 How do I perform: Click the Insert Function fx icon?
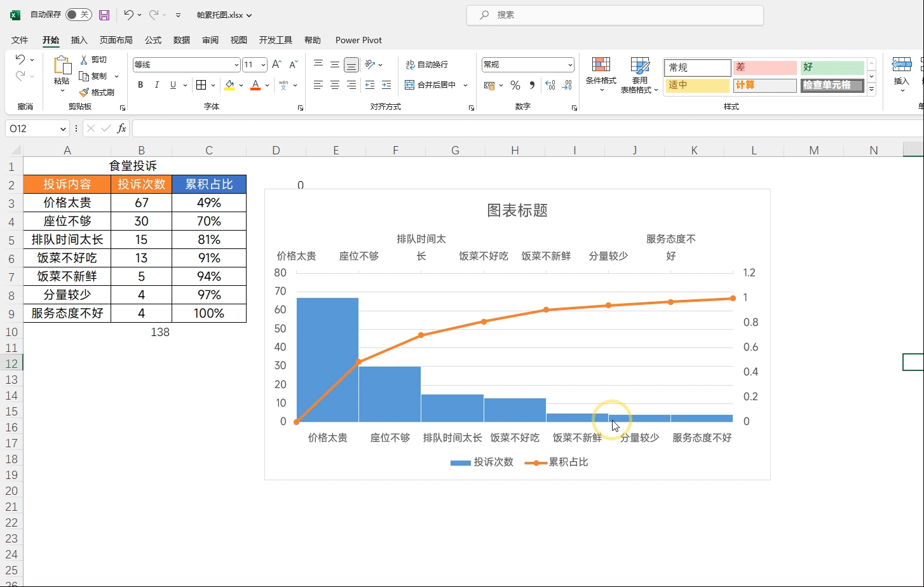(x=121, y=128)
